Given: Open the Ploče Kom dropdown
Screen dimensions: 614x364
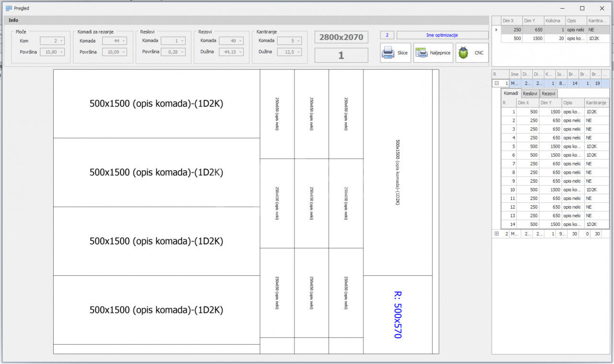Looking at the screenshot, I should [61, 41].
